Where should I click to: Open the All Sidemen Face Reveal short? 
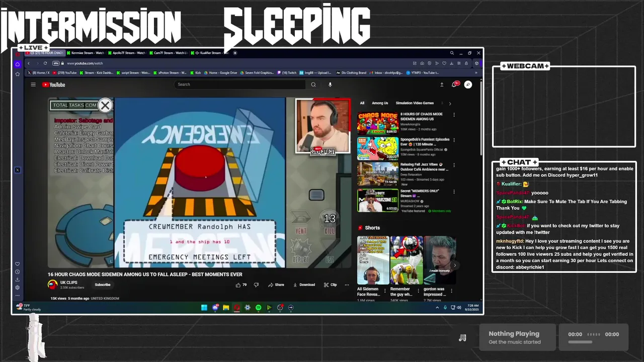373,260
